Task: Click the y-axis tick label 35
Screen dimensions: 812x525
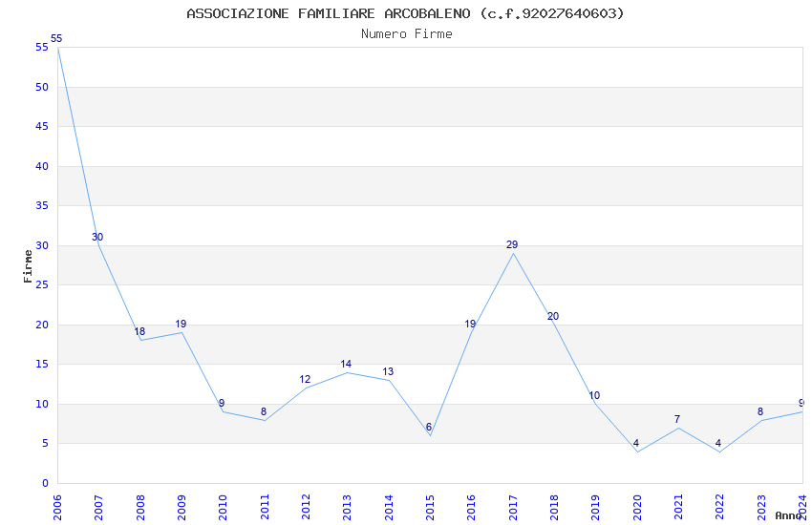Action: (x=42, y=206)
